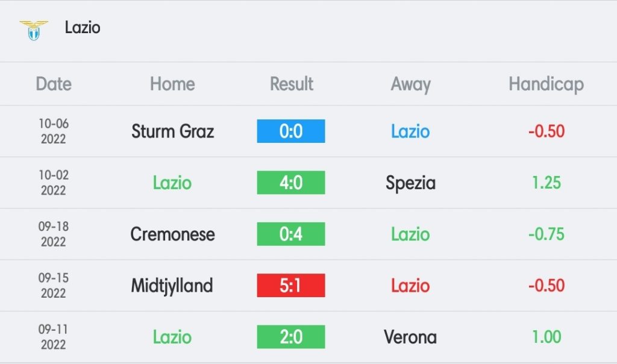Select the Sturm Graz home team
Image resolution: width=617 pixels, height=364 pixels.
click(173, 131)
